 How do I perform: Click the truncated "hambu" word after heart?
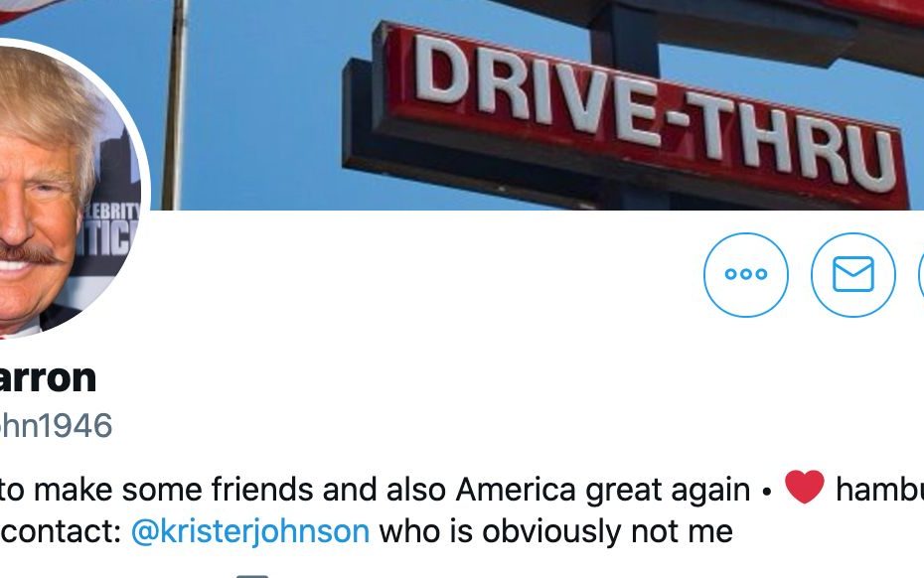pos(879,489)
